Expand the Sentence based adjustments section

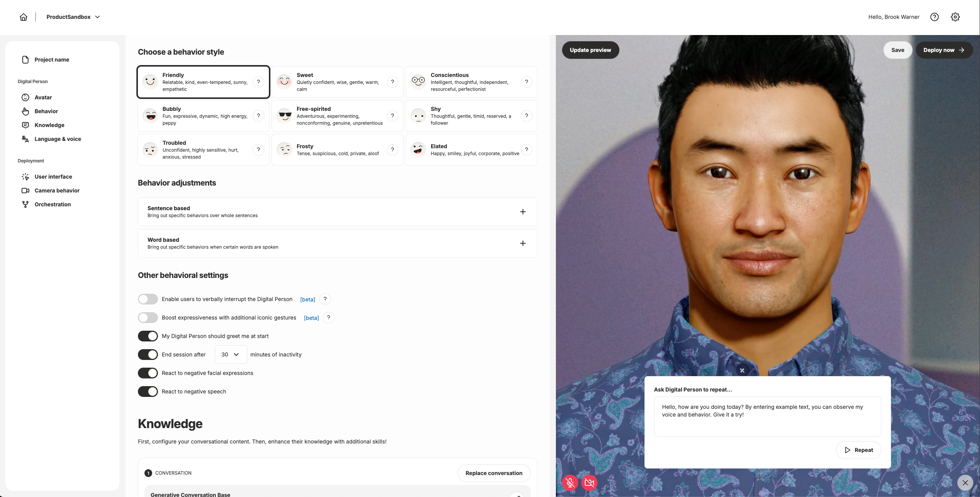522,212
